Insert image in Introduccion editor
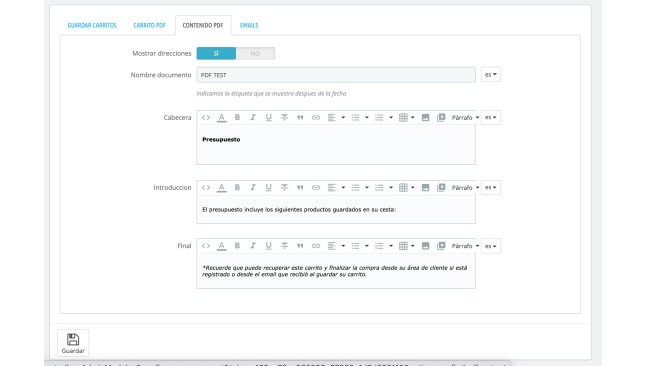Screen dimensions: 646x366 click(x=426, y=188)
